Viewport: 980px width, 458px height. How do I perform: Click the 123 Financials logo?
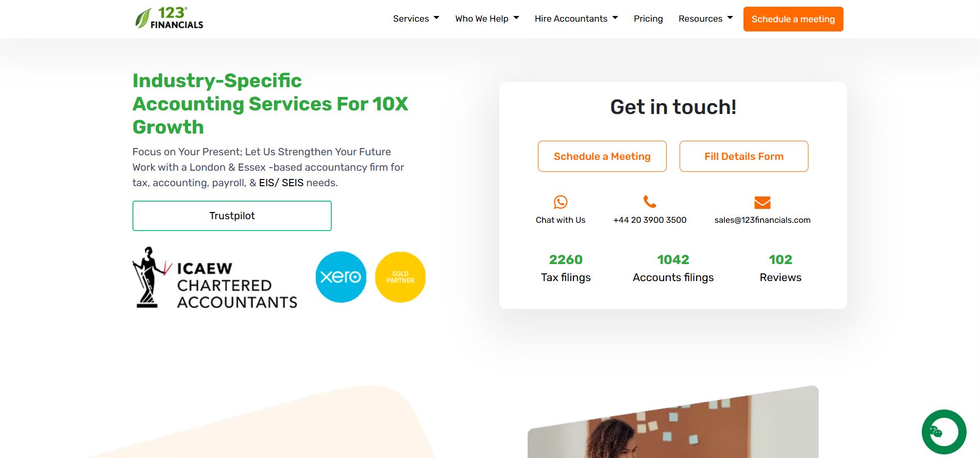169,18
